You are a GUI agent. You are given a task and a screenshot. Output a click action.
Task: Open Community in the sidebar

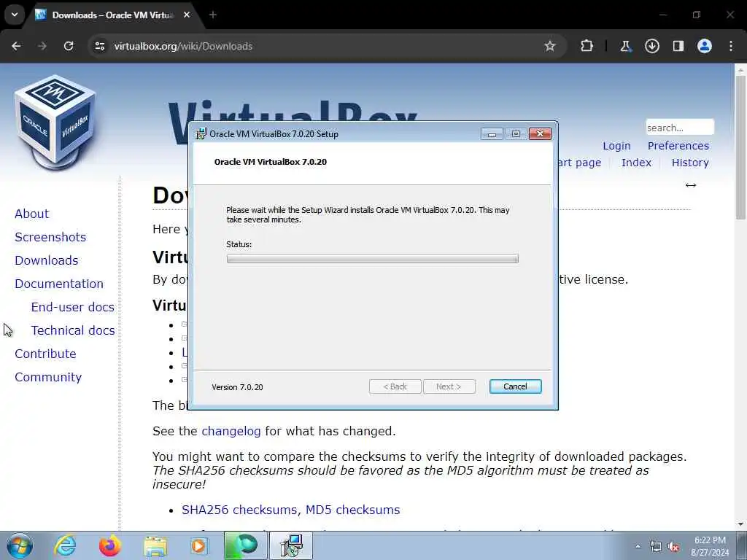pos(48,377)
